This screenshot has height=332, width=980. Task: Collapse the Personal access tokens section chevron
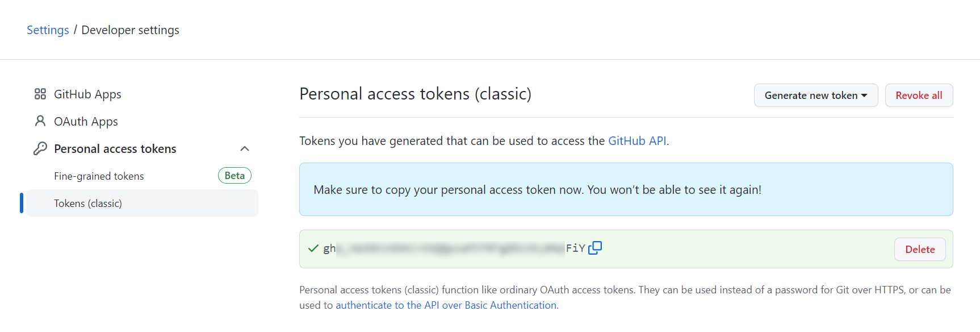coord(245,149)
